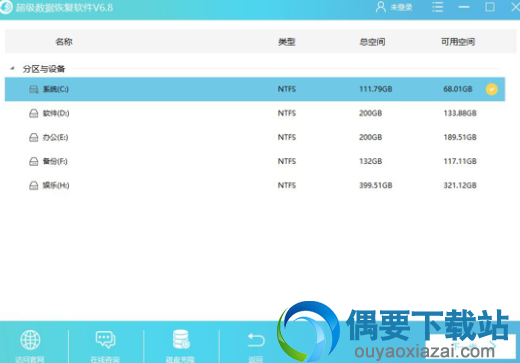This screenshot has height=363, width=520.
Task: Minimize the recovery software window
Action: point(464,7)
